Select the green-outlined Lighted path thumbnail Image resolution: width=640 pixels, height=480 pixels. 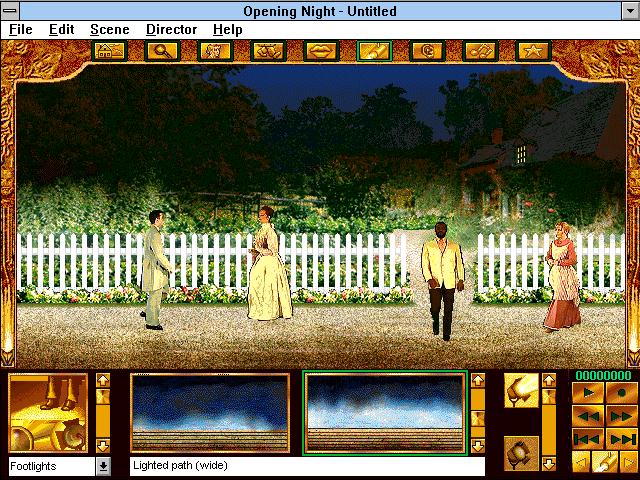385,413
